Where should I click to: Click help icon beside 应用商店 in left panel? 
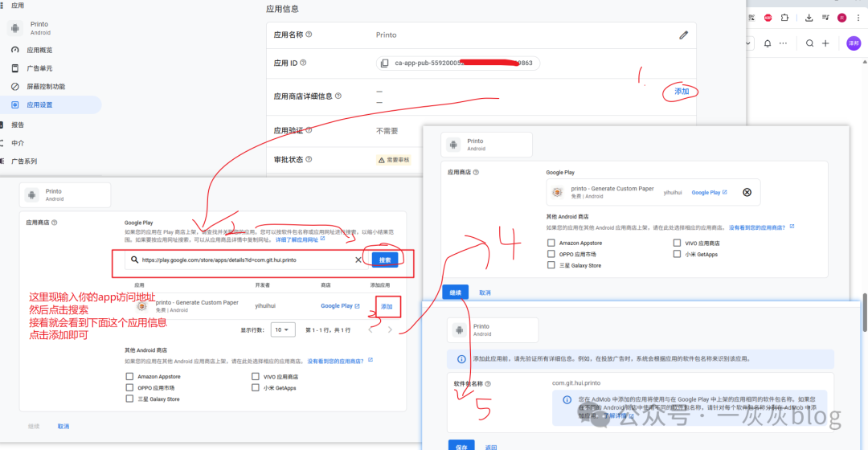(x=55, y=223)
